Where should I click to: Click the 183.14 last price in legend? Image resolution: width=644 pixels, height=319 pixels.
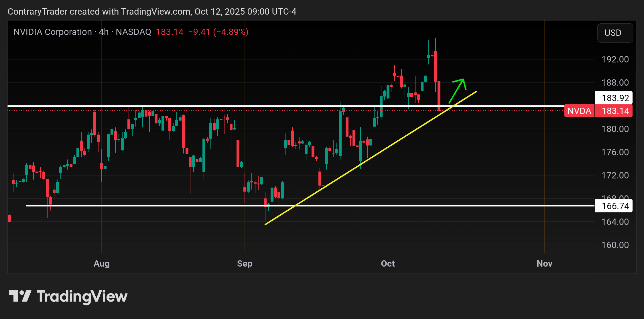[170, 32]
